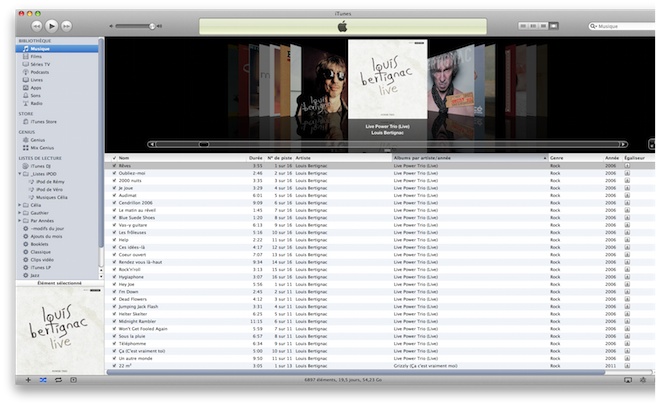Select the iPod de Véro playlist
The width and height of the screenshot is (656, 407).
point(57,189)
